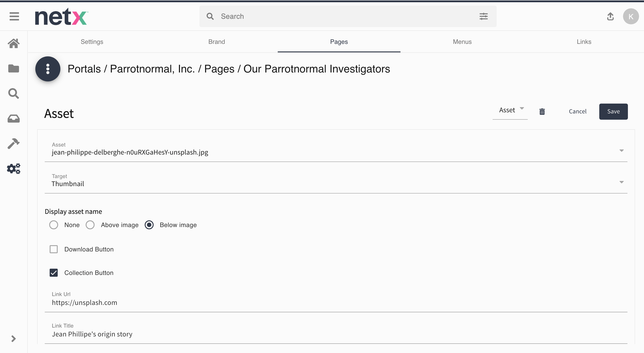Select Above image radio option
The height and width of the screenshot is (353, 644).
tap(90, 225)
